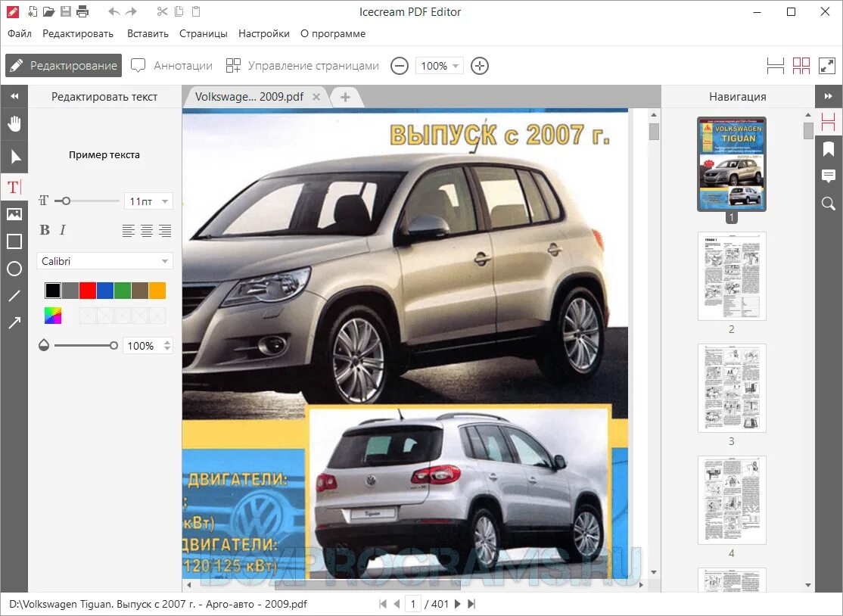This screenshot has width=843, height=616.
Task: Choose the Circle shape tool
Action: [x=14, y=269]
